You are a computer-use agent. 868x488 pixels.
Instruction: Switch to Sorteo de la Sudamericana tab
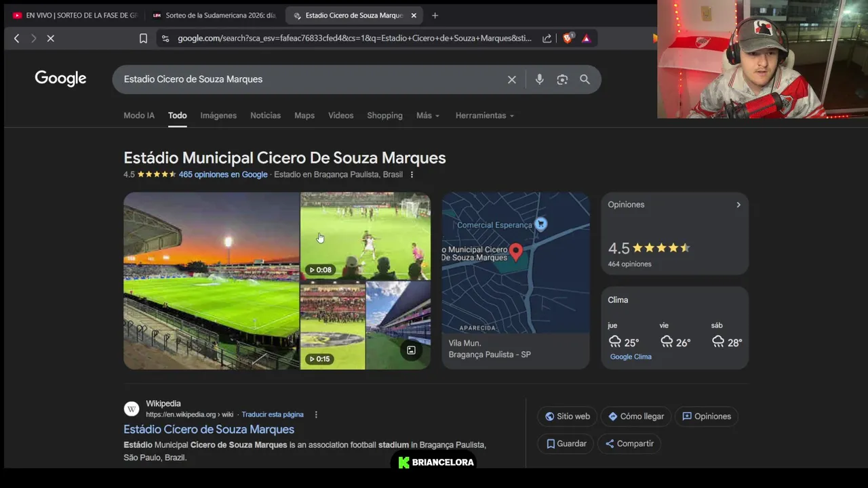(214, 15)
